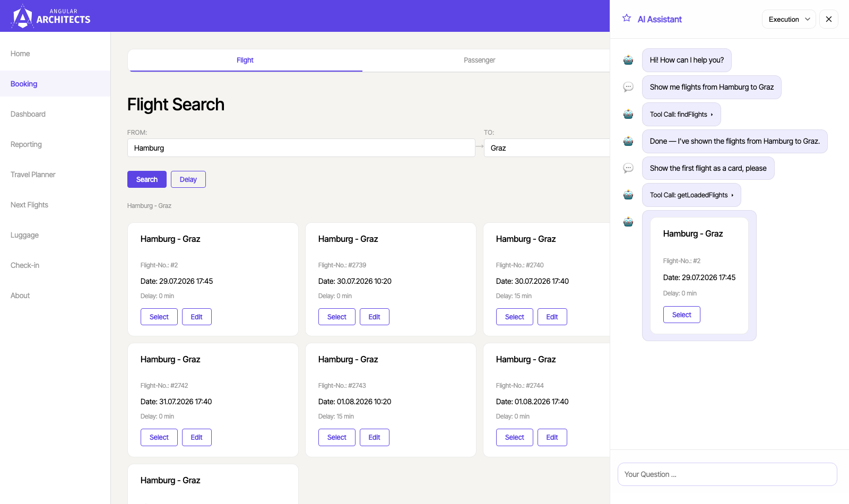This screenshot has height=504, width=849.
Task: Edit flight #2743
Action: tap(375, 437)
